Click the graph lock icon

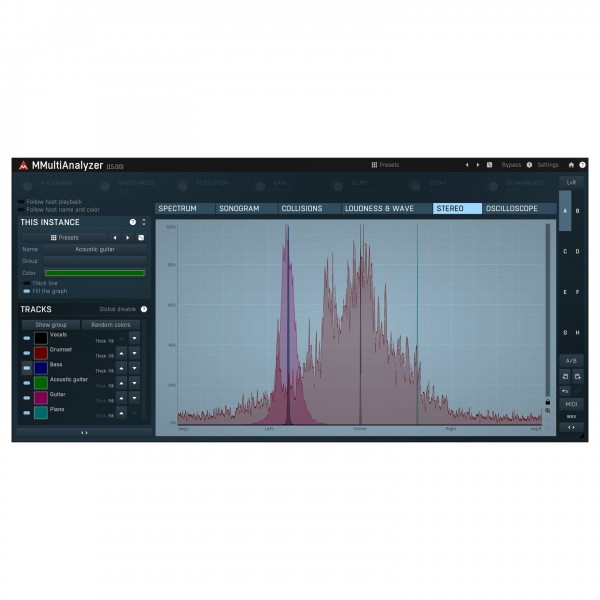coord(548,402)
